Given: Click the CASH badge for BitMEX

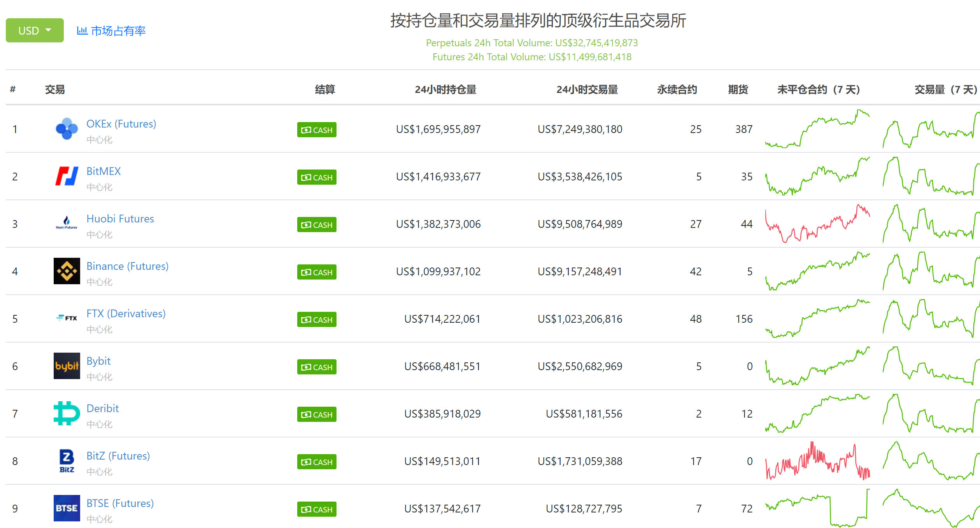Looking at the screenshot, I should (316, 177).
